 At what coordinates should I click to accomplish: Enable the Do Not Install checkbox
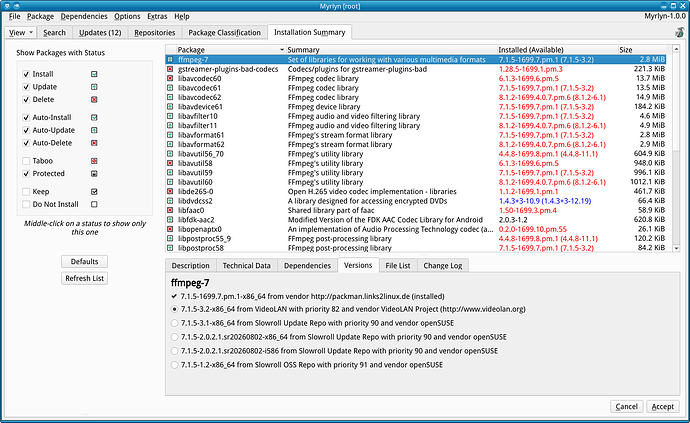[x=26, y=205]
